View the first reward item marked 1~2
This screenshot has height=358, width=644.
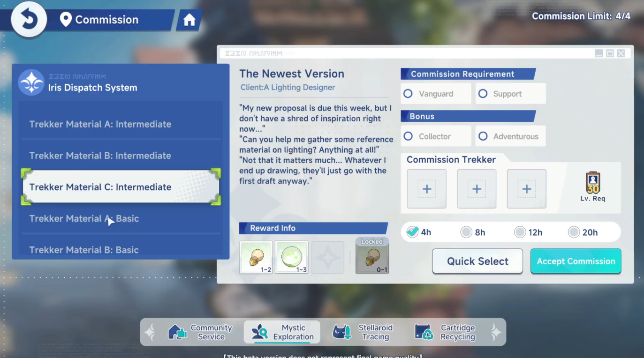[256, 257]
